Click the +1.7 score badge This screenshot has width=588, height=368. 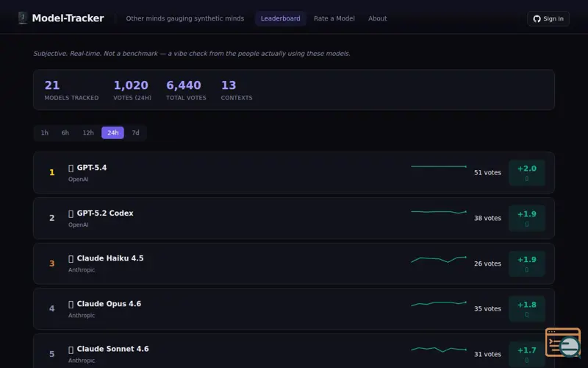[x=527, y=354]
